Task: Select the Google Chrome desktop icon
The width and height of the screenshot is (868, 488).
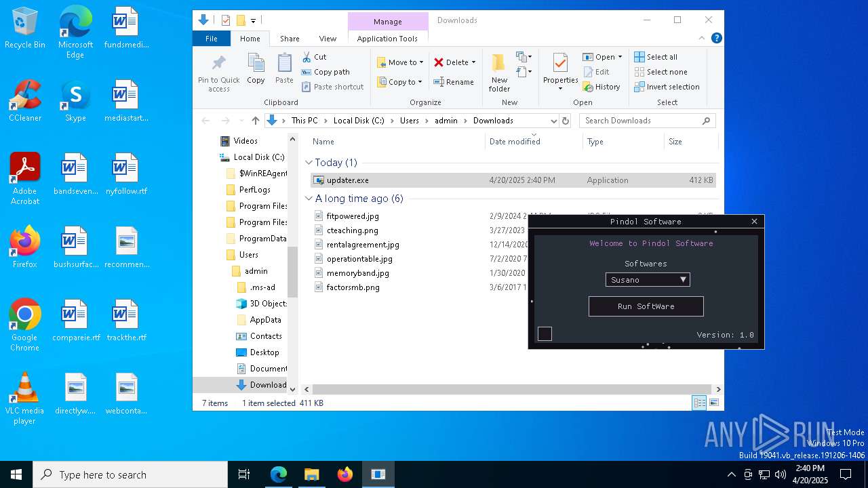Action: [25, 325]
